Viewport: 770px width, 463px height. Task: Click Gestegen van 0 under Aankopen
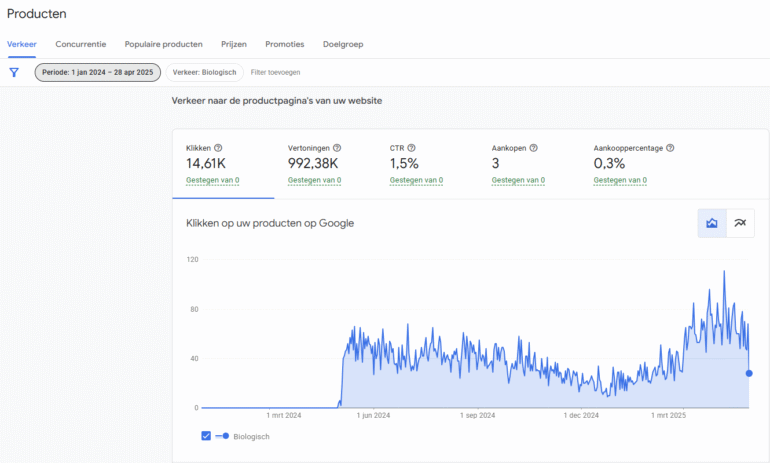point(518,180)
